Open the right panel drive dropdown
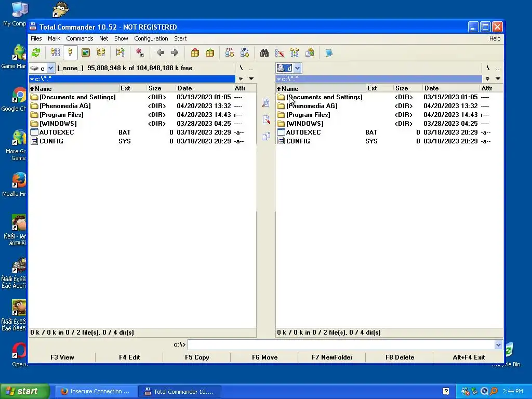This screenshot has width=532, height=399. [x=298, y=68]
